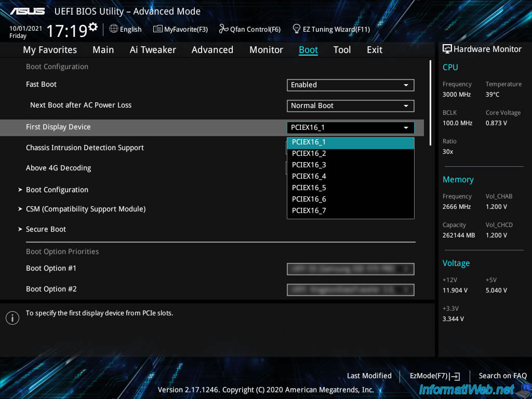
Task: Click the Memory section heading
Action: tap(458, 179)
